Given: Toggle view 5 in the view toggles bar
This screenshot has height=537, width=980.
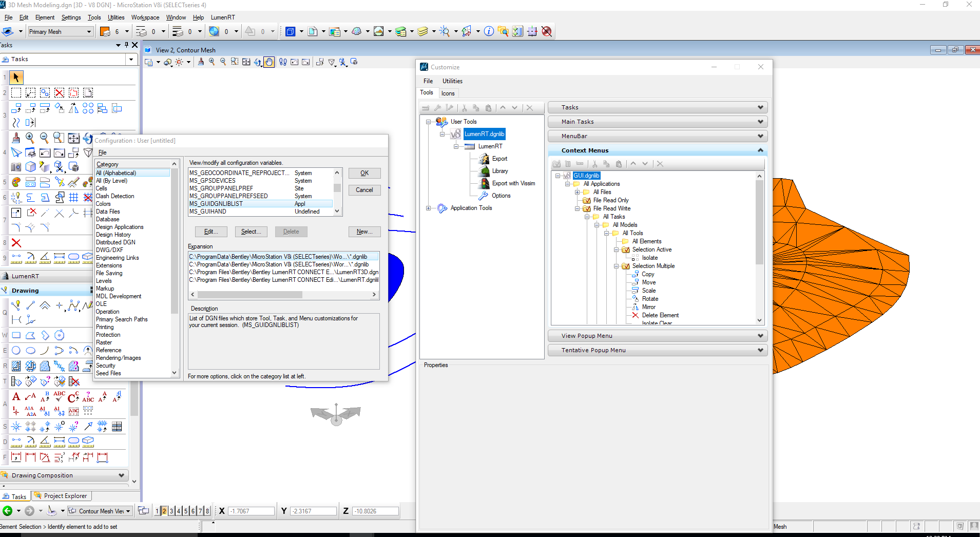Looking at the screenshot, I should tap(186, 511).
